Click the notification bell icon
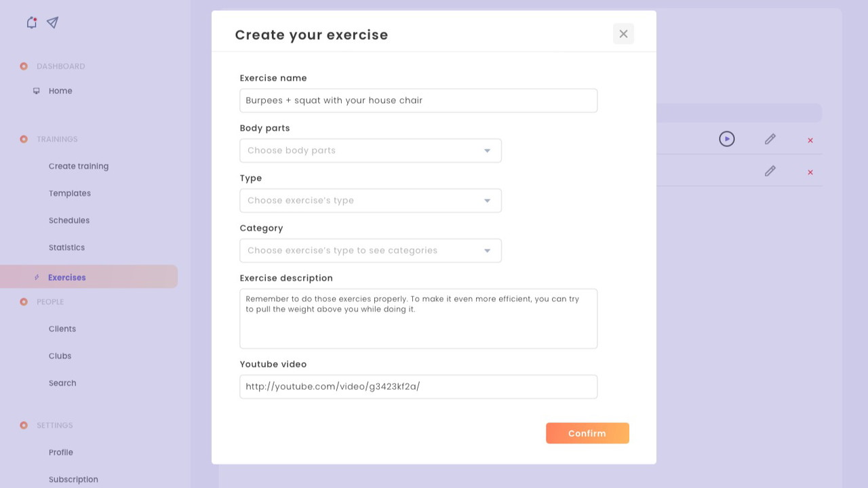This screenshot has height=488, width=868. 31,23
